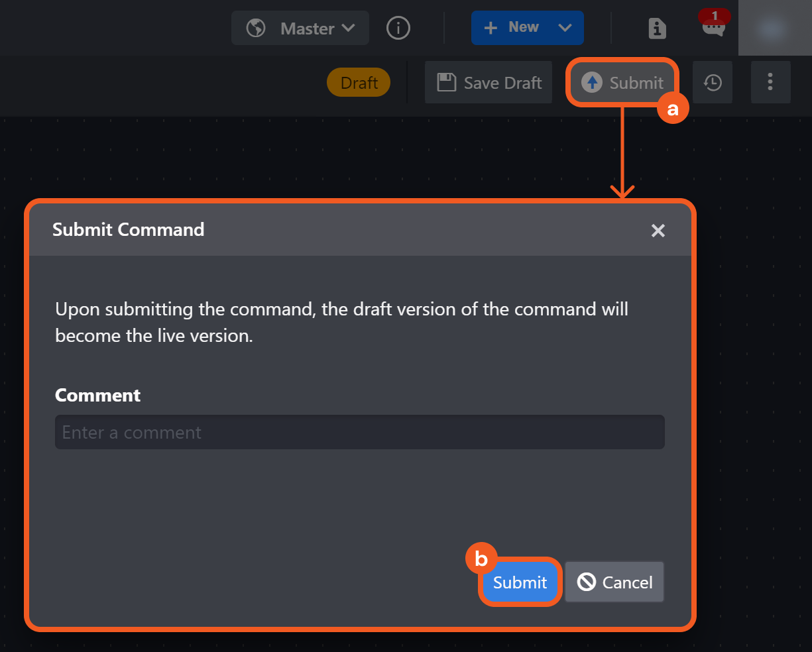812x652 pixels.
Task: Click the orange Draft status badge
Action: tap(359, 83)
